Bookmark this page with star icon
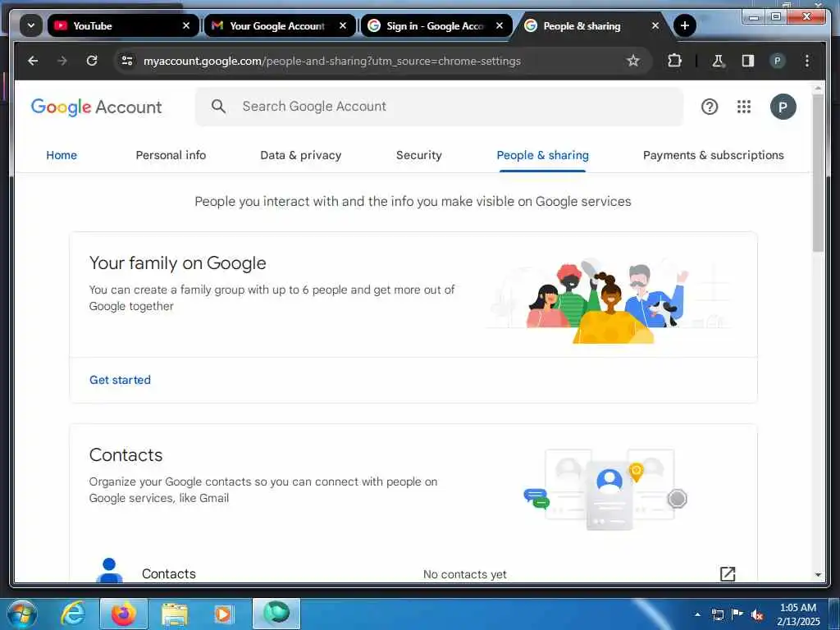 pyautogui.click(x=632, y=61)
